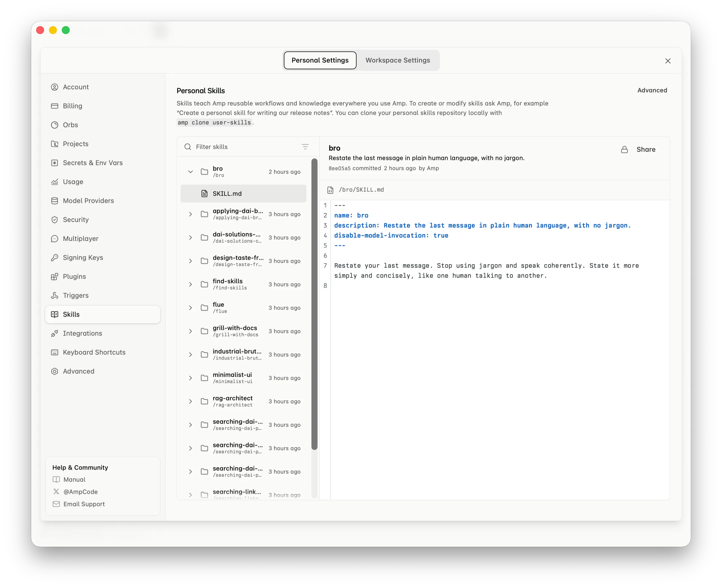Image resolution: width=722 pixels, height=588 pixels.
Task: Open the @AmpCode link
Action: tap(81, 492)
